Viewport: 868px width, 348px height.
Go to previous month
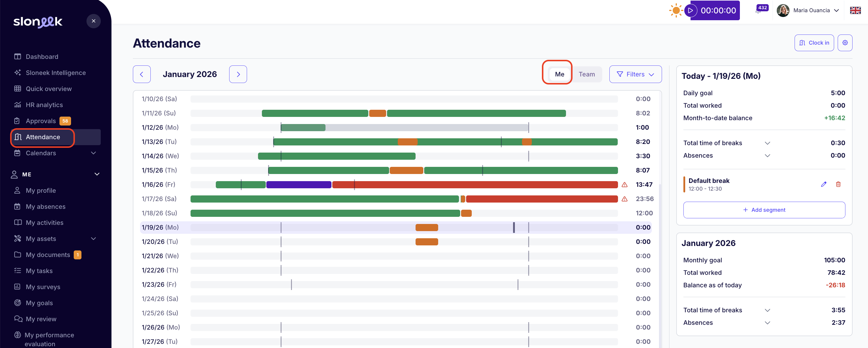pos(141,74)
